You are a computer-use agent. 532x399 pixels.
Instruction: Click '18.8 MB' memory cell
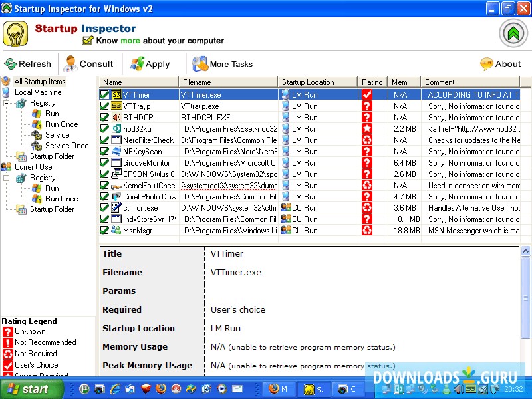tap(406, 231)
